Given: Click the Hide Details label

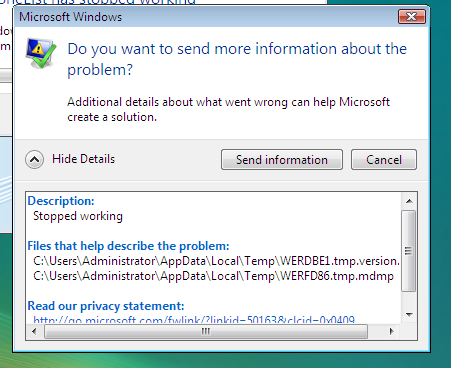Looking at the screenshot, I should pos(83,159).
